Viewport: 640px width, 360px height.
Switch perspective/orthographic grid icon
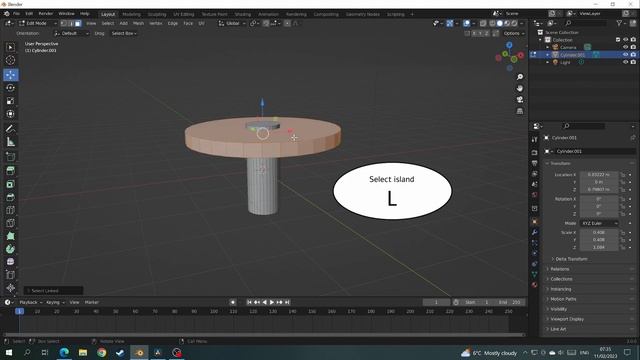pos(520,111)
